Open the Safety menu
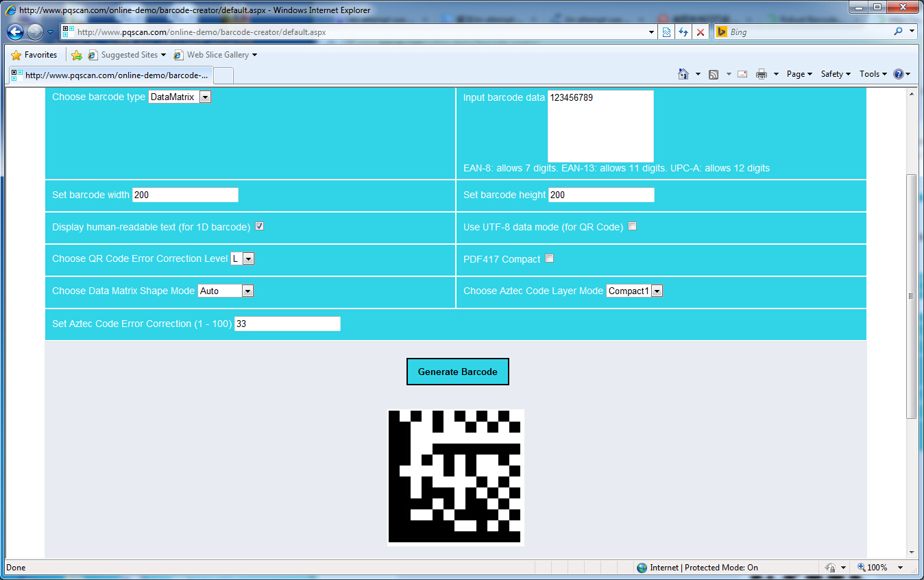The width and height of the screenshot is (924, 580). [x=836, y=74]
